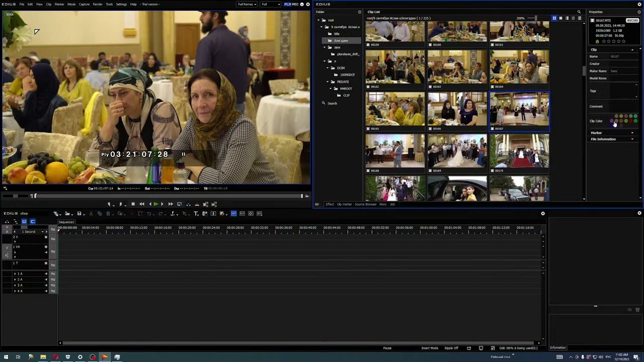Select clip thumbnail 00168
Screen dimensions: 644x362
(395, 151)
